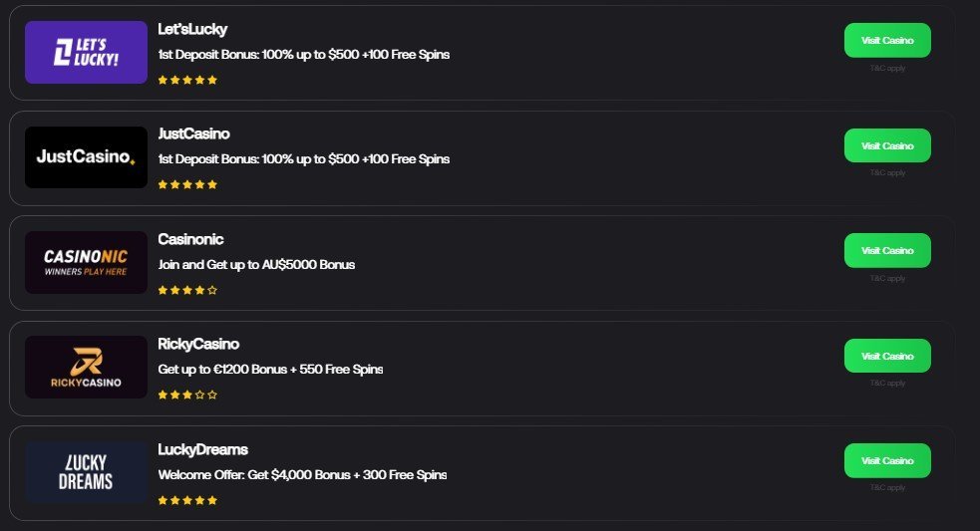Click the RickyCasino orange logo
The height and width of the screenshot is (531, 980).
coord(87,368)
